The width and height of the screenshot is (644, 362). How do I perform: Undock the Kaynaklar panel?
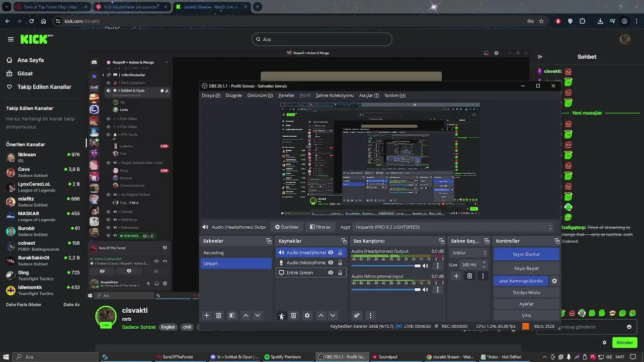(343, 241)
